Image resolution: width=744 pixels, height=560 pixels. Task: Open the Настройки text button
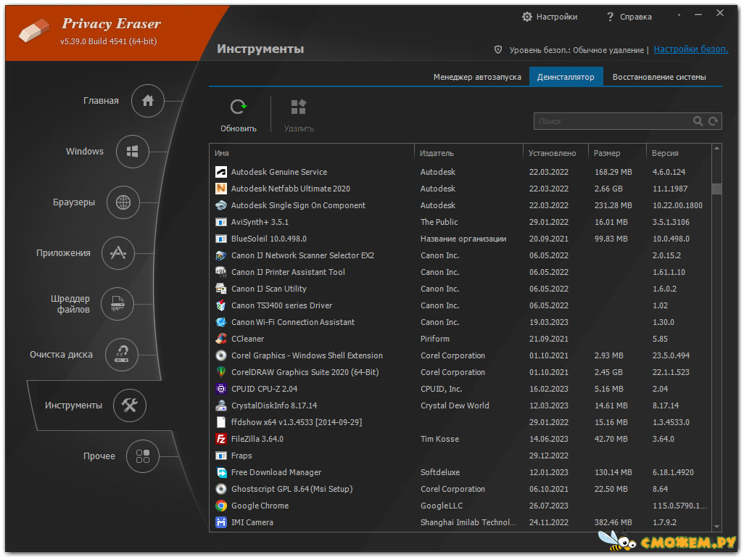[557, 17]
